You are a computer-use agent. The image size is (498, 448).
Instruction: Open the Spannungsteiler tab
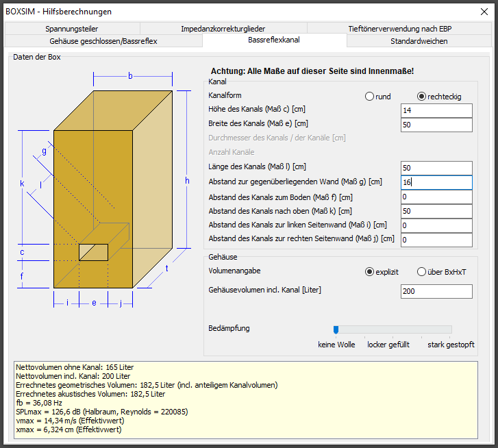[x=72, y=29]
